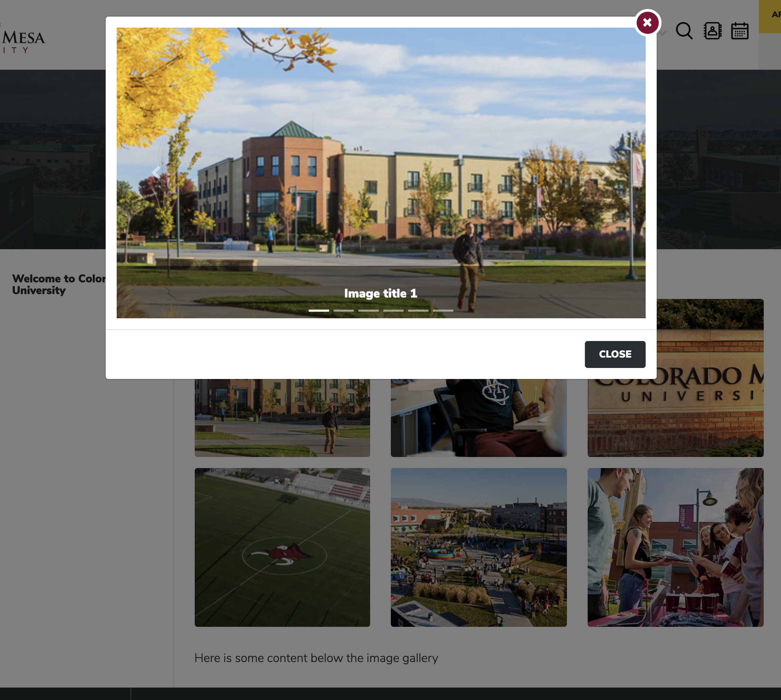Open the soccer field logo thumbnail

pyautogui.click(x=282, y=547)
